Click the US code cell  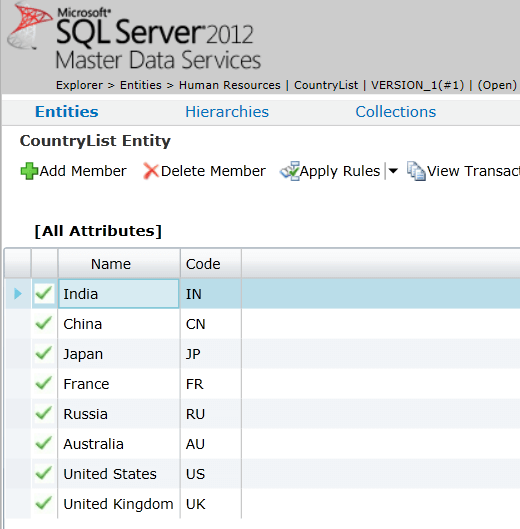[x=211, y=474]
